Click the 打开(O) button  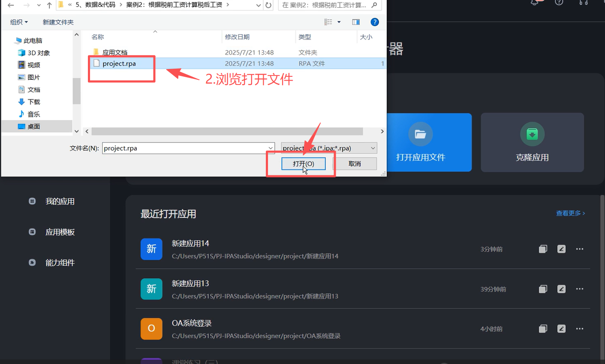[304, 164]
